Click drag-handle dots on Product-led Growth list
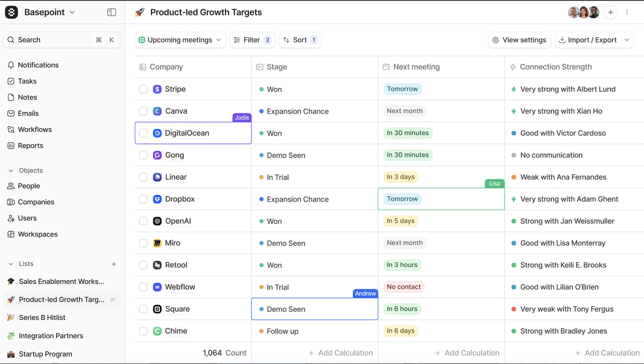This screenshot has width=644, height=364. pos(113,299)
